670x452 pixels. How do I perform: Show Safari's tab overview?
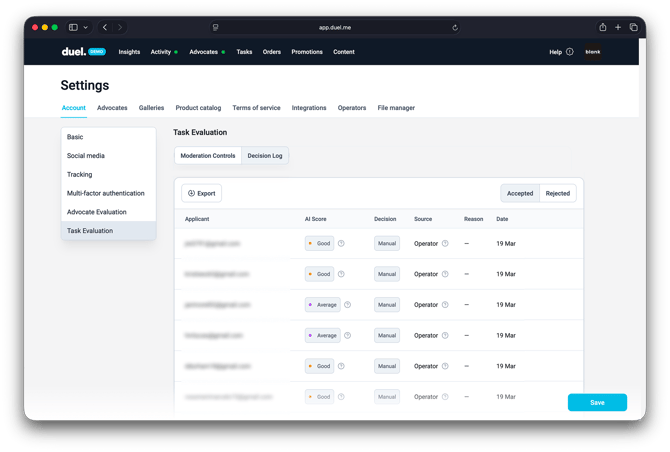pos(633,27)
